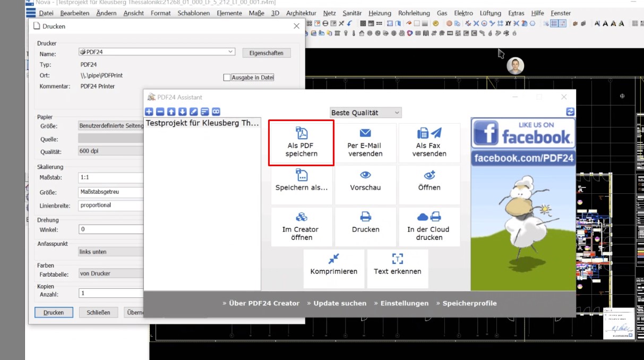Click the blue chain-link merge icon in PDF24

216,112
